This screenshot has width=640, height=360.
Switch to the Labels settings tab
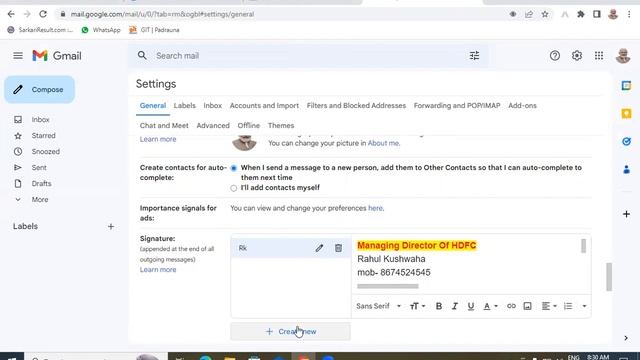click(184, 106)
